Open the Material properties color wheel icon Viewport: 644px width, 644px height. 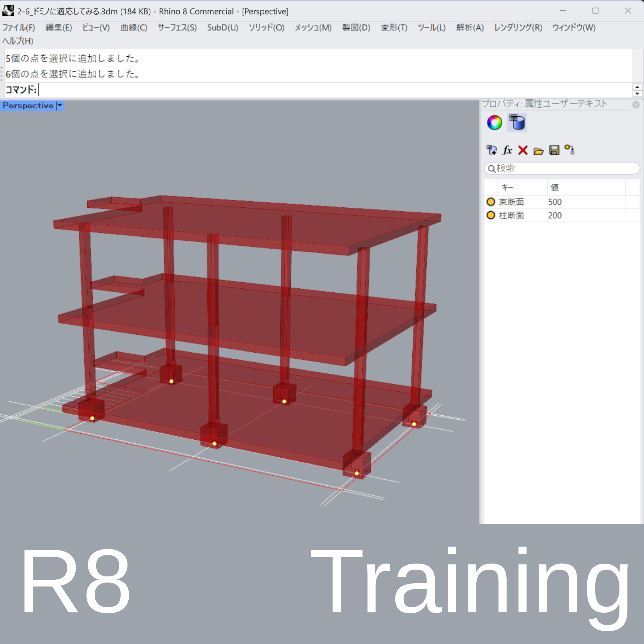494,123
